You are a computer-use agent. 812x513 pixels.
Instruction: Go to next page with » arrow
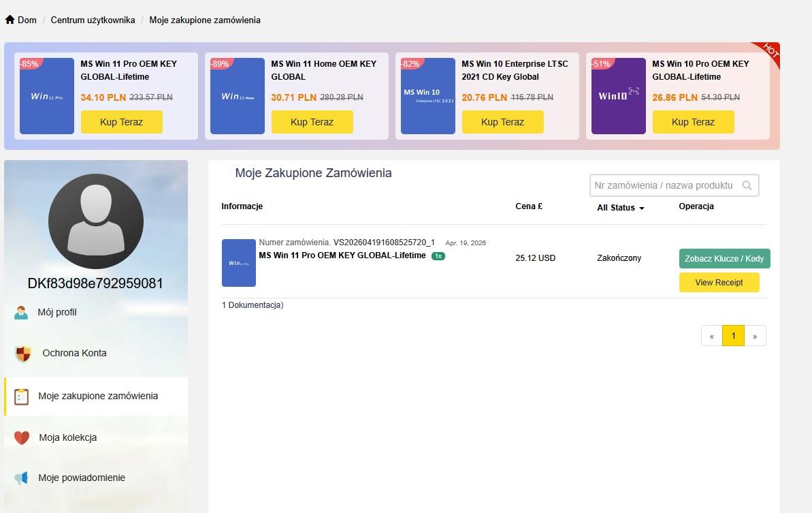point(755,336)
